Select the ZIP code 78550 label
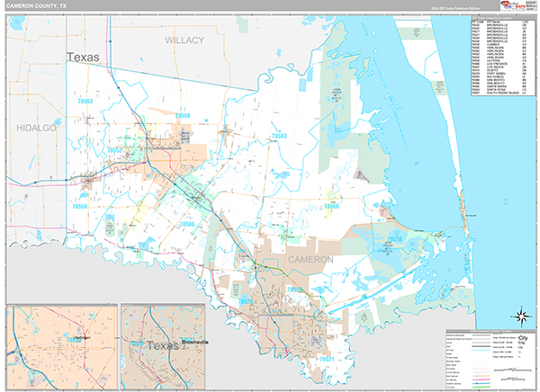Screen dimensions: 540x392 coord(183,116)
